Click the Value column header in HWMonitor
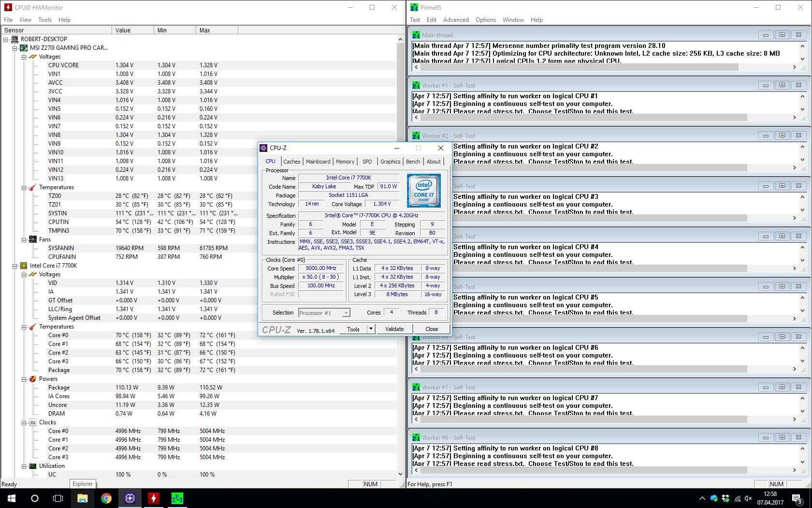Image resolution: width=812 pixels, height=508 pixels. 133,30
